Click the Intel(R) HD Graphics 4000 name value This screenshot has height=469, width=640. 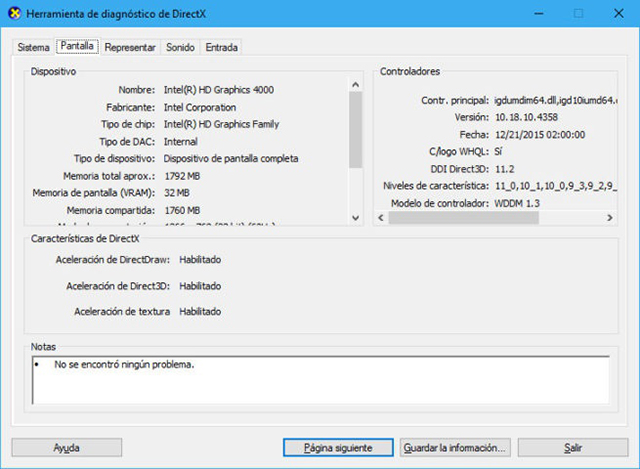tap(219, 90)
